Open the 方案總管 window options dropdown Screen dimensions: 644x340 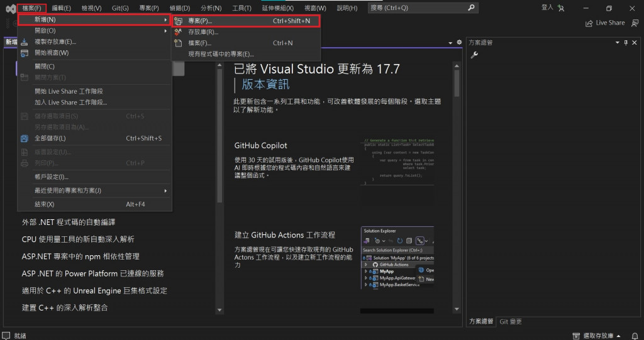[618, 43]
